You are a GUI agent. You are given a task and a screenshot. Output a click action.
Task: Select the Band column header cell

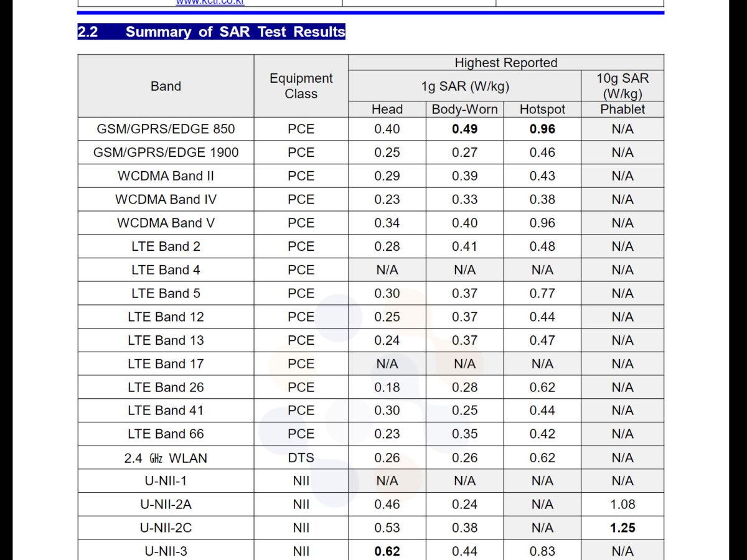click(166, 86)
